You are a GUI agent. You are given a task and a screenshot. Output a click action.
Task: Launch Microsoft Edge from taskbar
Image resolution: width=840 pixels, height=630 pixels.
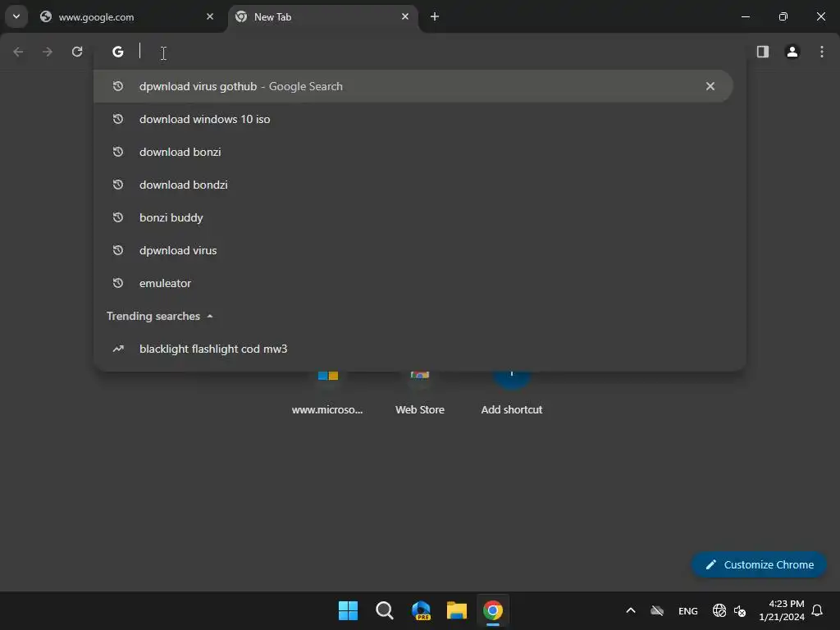coord(421,610)
